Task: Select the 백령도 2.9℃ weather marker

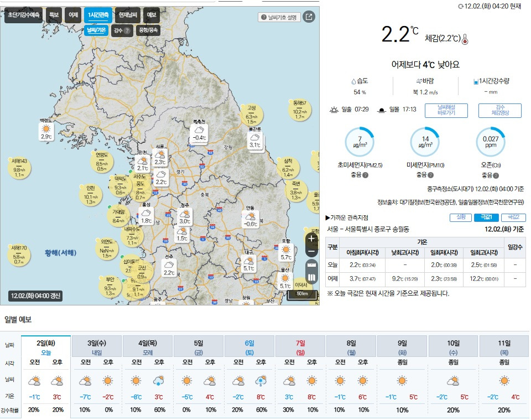Action: pos(46,132)
